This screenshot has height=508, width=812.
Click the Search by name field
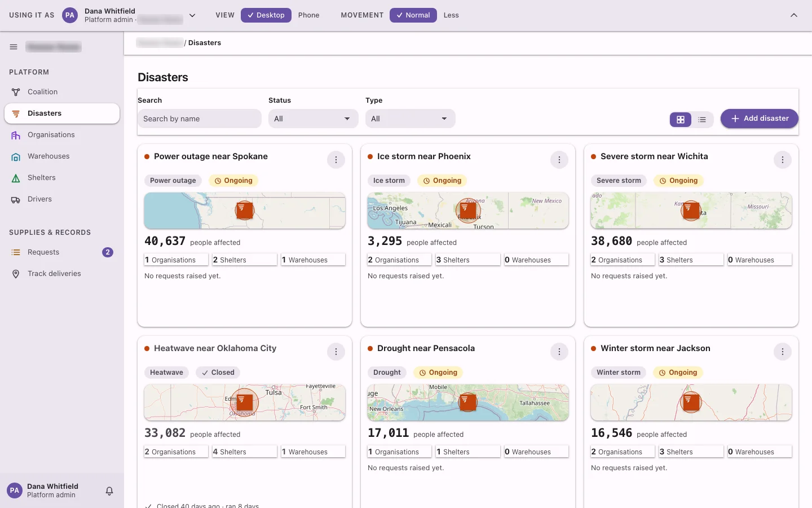pos(200,119)
